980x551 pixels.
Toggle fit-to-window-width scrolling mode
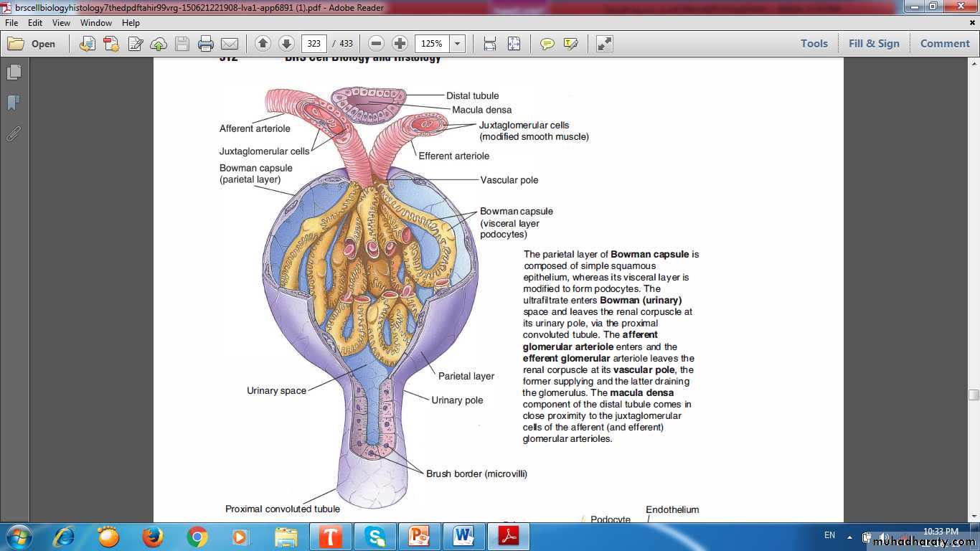point(490,44)
